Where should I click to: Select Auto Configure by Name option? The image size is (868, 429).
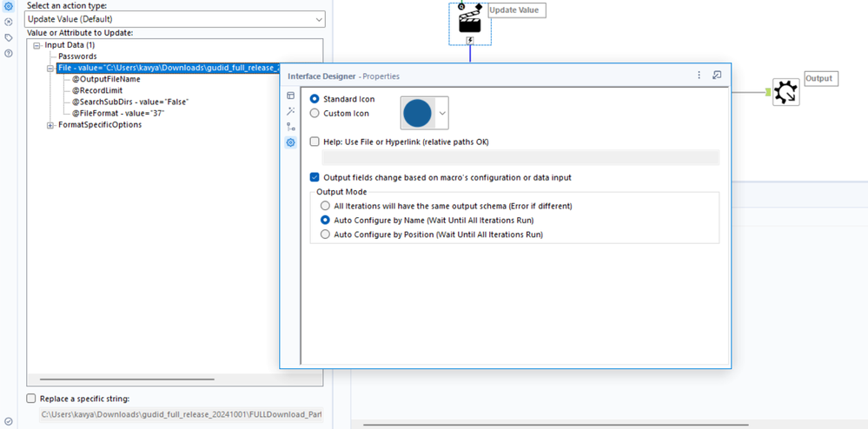coord(326,220)
